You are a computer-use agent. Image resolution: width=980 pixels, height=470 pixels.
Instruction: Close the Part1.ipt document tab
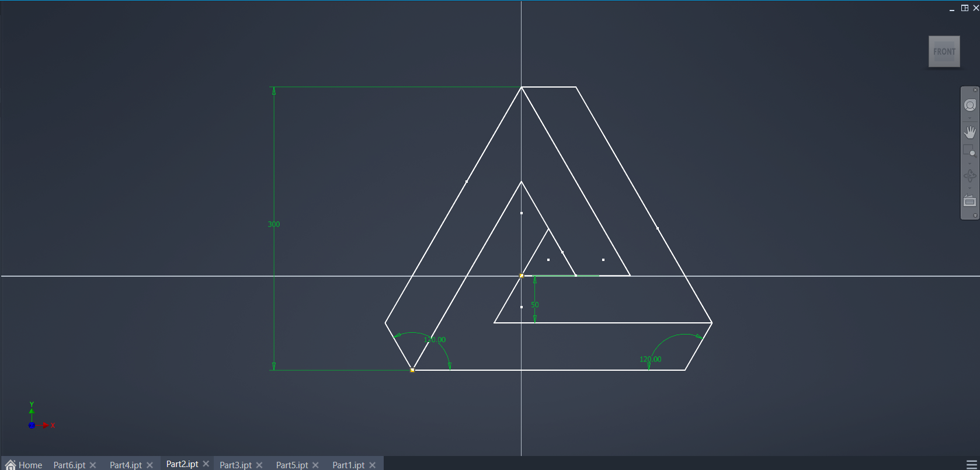373,465
